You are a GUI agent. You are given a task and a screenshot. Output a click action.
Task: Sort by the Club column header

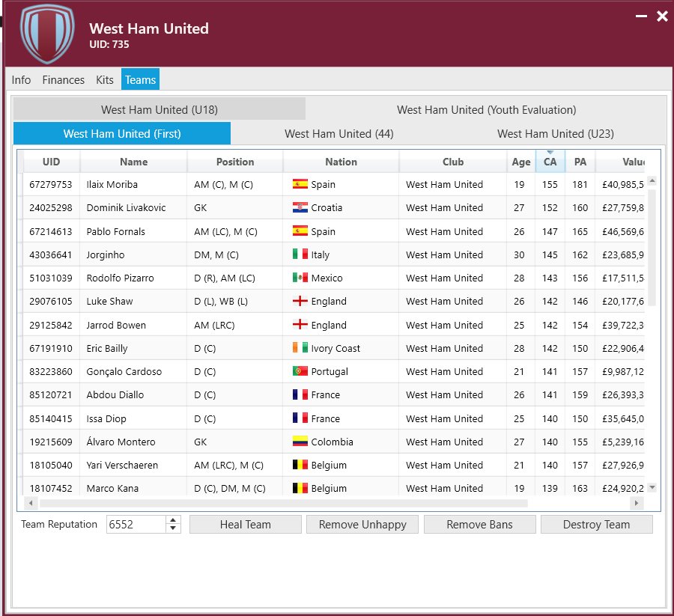click(x=452, y=162)
